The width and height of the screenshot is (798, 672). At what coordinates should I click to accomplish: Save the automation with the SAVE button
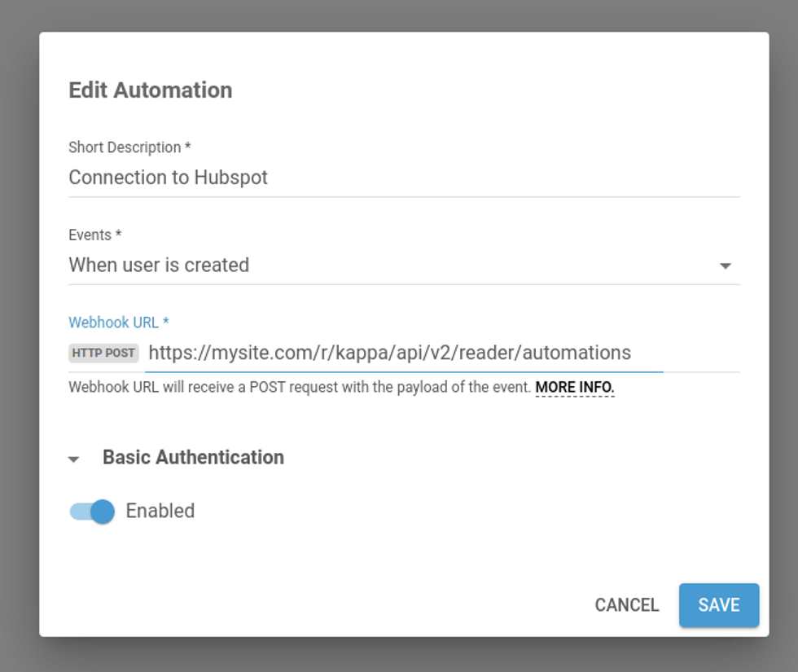(x=718, y=605)
